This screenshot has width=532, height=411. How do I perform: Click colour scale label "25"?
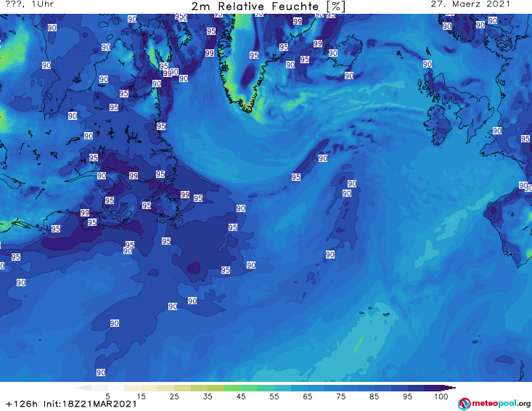point(174,396)
